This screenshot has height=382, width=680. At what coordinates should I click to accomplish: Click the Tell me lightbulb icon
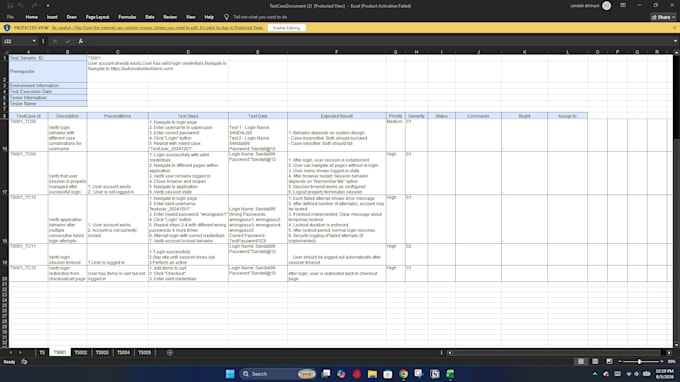(226, 17)
